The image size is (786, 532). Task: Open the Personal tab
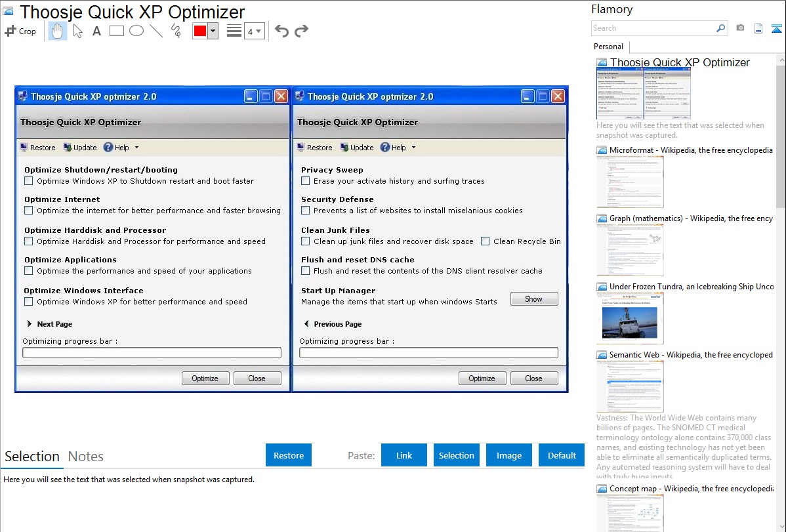pyautogui.click(x=608, y=47)
